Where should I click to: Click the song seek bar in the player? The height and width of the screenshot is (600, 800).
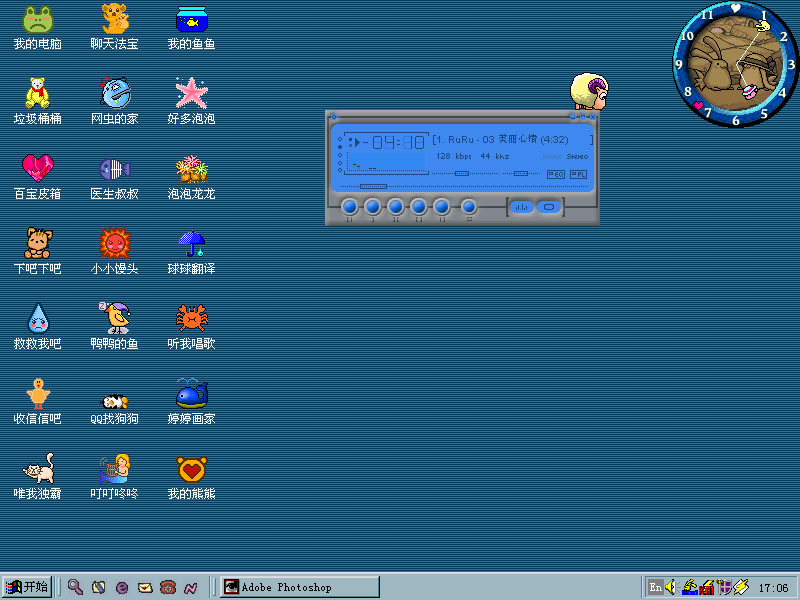372,186
